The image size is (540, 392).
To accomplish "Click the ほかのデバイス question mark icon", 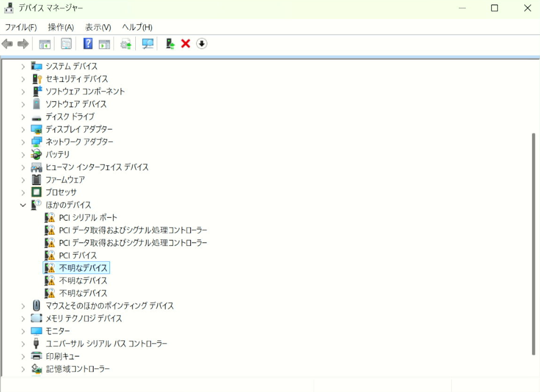I will [x=36, y=204].
